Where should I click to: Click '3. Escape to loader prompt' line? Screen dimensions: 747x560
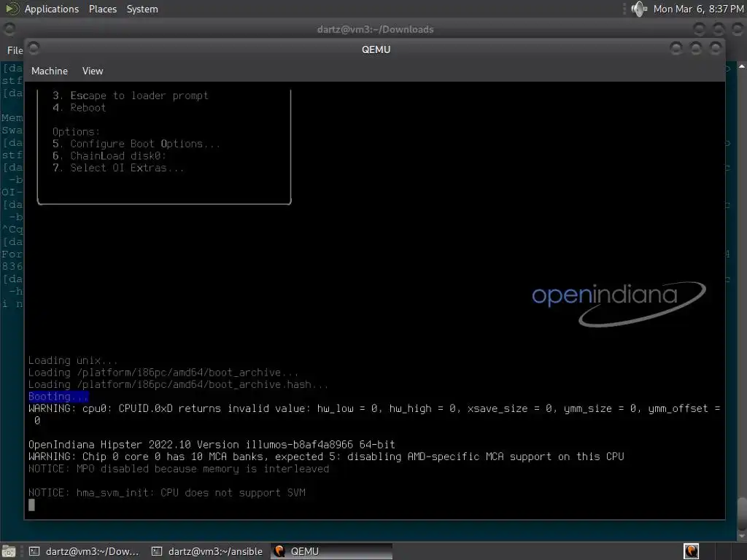pyautogui.click(x=130, y=96)
